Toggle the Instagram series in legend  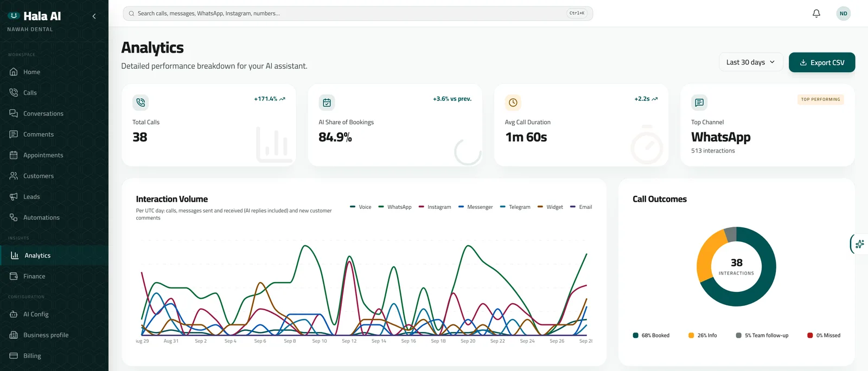435,207
